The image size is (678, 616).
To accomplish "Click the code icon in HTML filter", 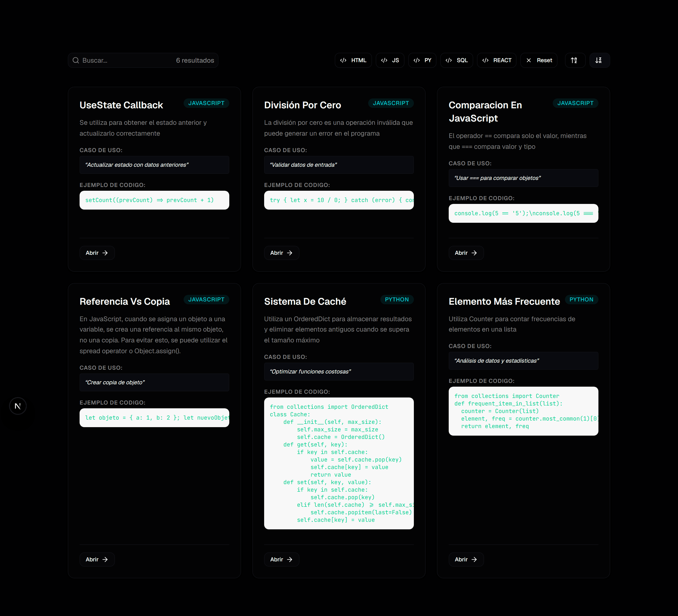I will pyautogui.click(x=343, y=60).
